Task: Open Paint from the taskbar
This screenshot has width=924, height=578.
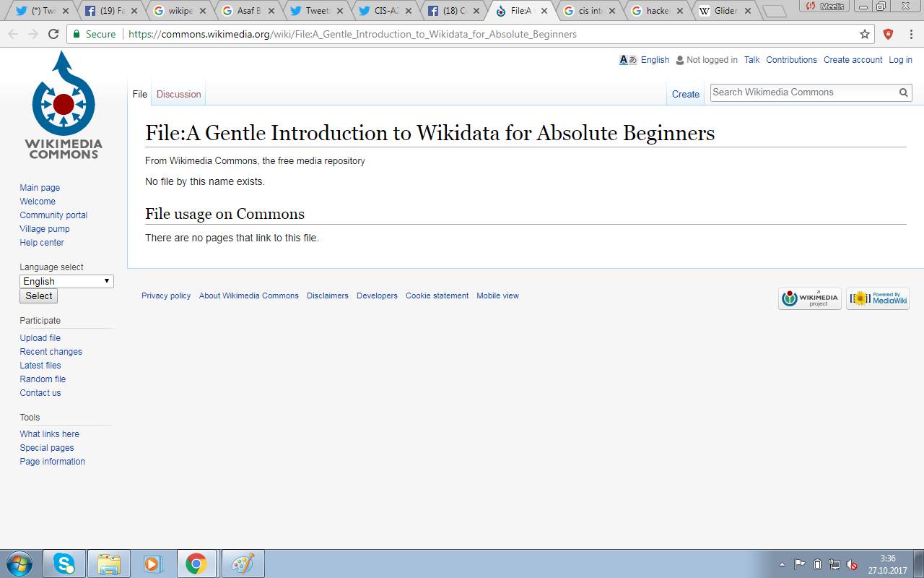Action: [x=243, y=564]
